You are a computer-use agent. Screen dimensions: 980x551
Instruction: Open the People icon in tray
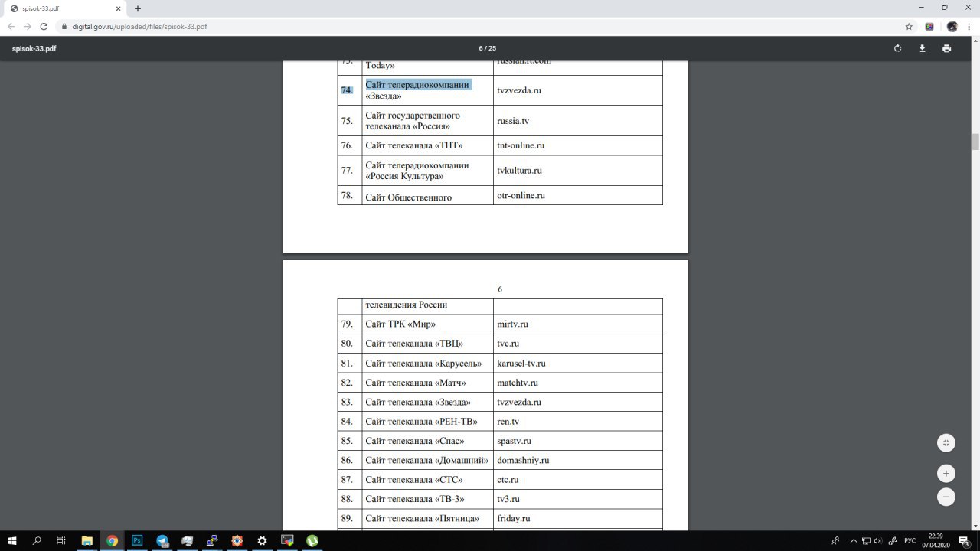click(x=835, y=540)
